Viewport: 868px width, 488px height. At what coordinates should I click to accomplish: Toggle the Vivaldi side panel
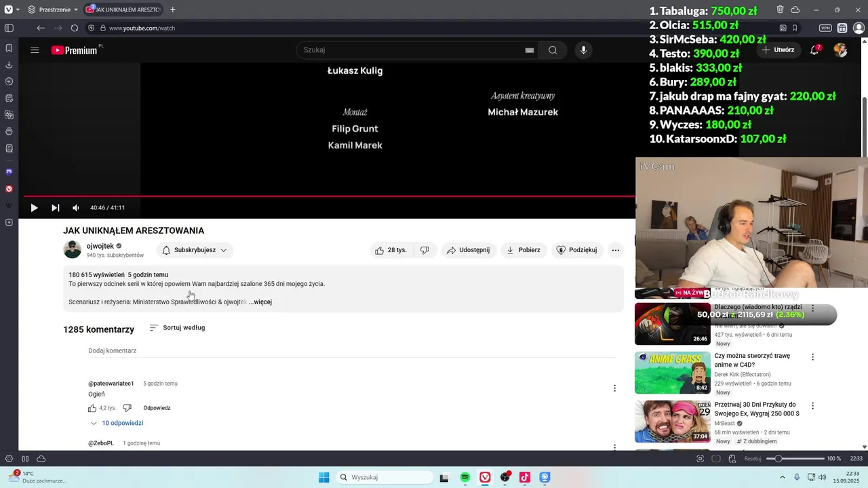pos(9,28)
